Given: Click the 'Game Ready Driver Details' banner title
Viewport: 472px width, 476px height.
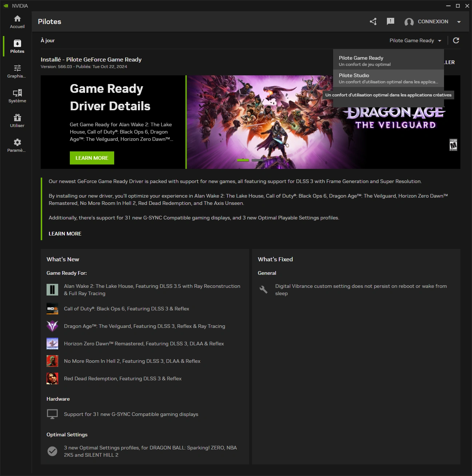Looking at the screenshot, I should tap(110, 97).
